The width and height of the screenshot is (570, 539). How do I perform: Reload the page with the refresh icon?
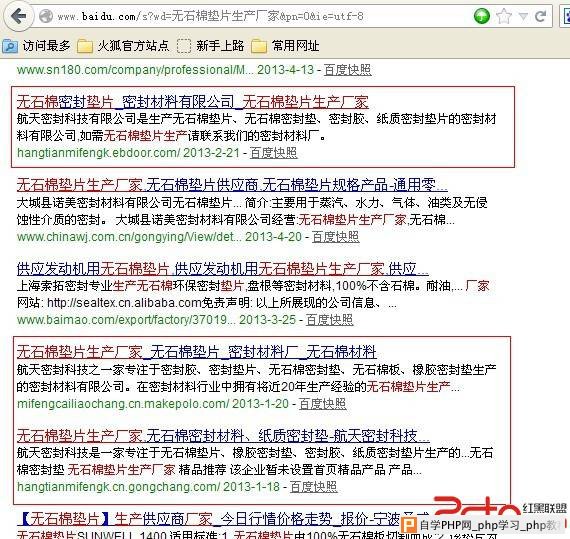click(x=540, y=16)
